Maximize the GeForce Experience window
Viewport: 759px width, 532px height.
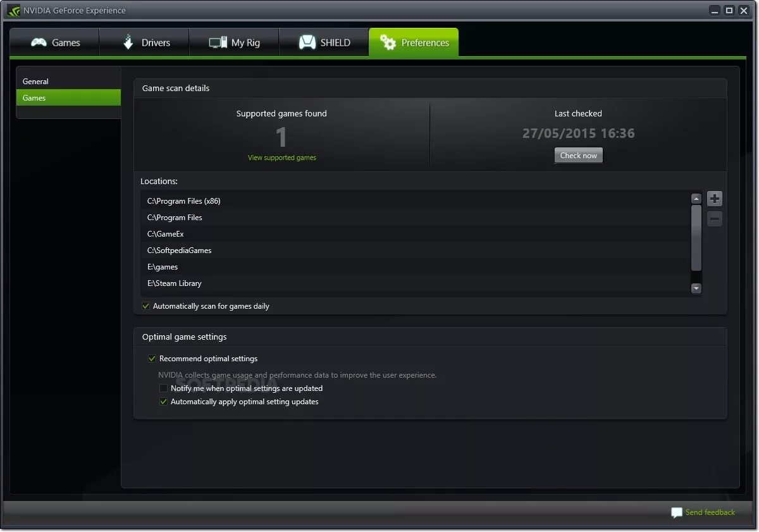(x=729, y=10)
